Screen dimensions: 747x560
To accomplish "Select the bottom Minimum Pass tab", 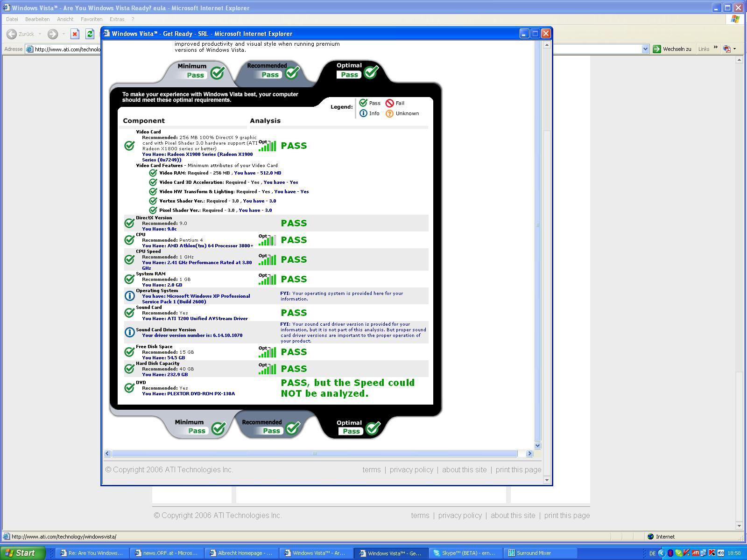I will [198, 427].
